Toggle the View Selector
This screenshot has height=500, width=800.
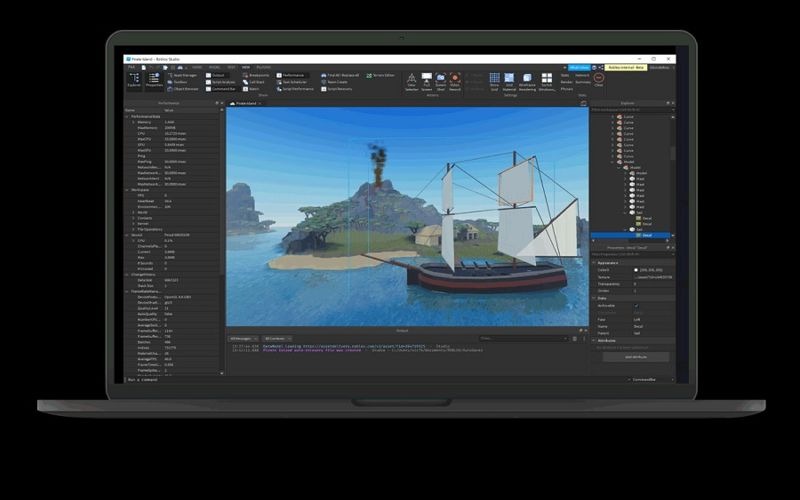(411, 82)
